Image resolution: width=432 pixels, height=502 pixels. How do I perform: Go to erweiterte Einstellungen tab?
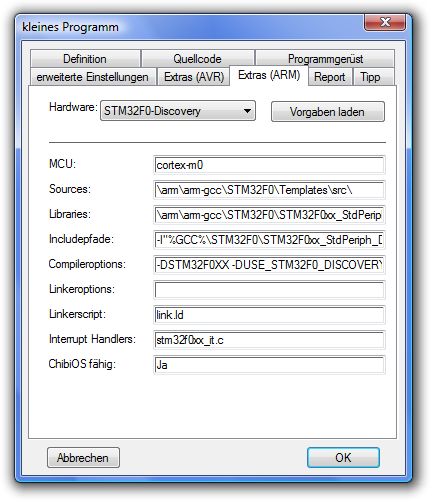pos(93,77)
